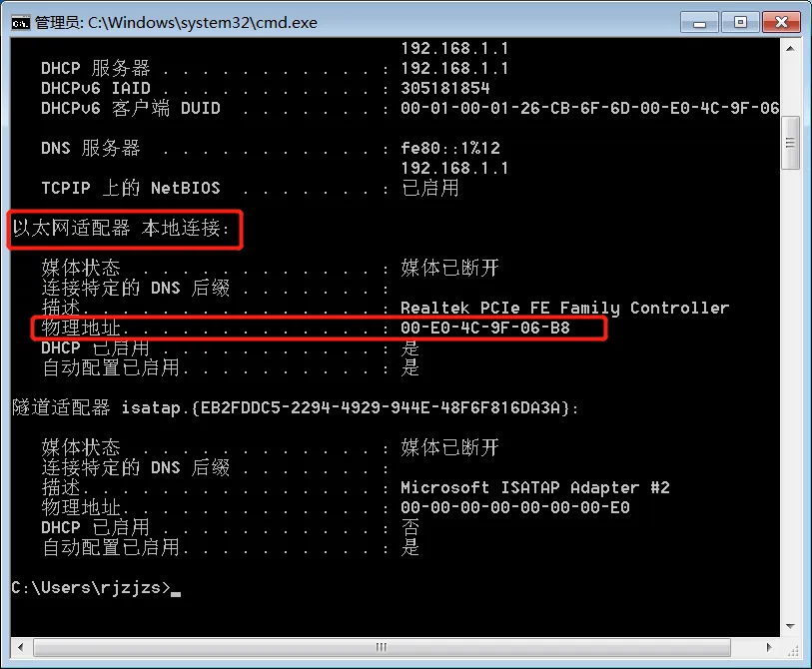Click the Realtek PCIe FE Family Controller text
This screenshot has width=812, height=669.
[564, 309]
